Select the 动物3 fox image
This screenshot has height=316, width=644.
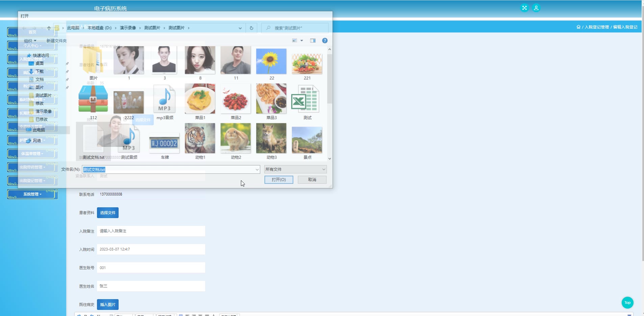[271, 142]
